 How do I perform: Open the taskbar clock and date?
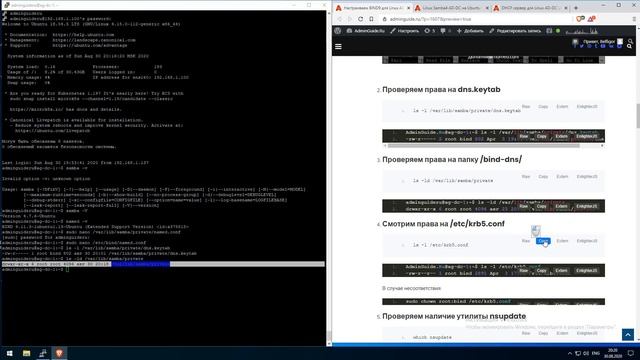pyautogui.click(x=613, y=353)
